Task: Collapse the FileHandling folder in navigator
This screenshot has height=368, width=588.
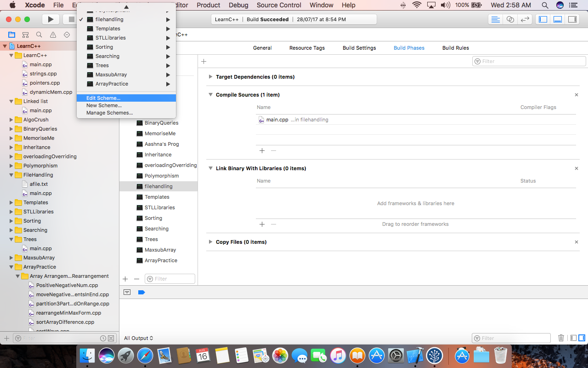Action: tap(11, 175)
